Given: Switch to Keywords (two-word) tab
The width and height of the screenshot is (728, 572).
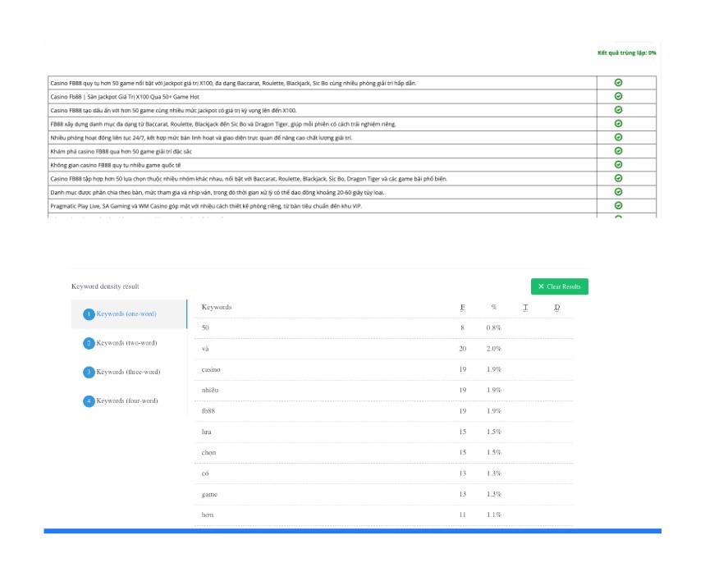Looking at the screenshot, I should 129,343.
